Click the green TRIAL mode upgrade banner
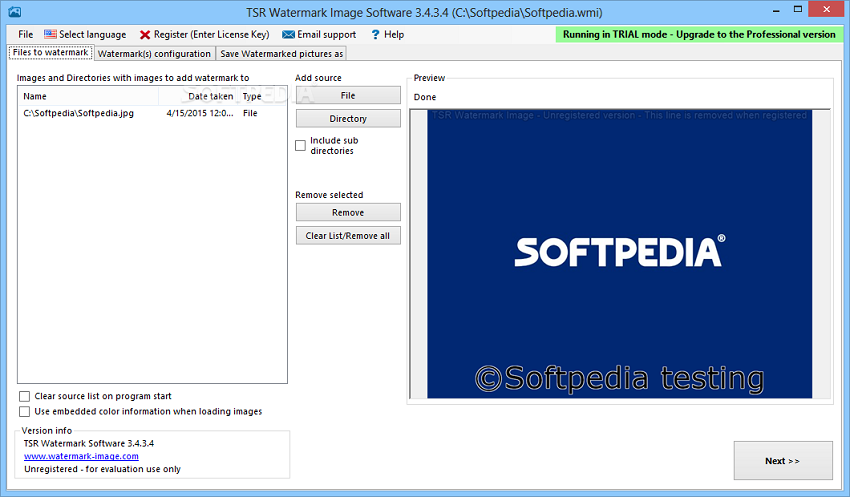This screenshot has height=497, width=850. click(699, 34)
